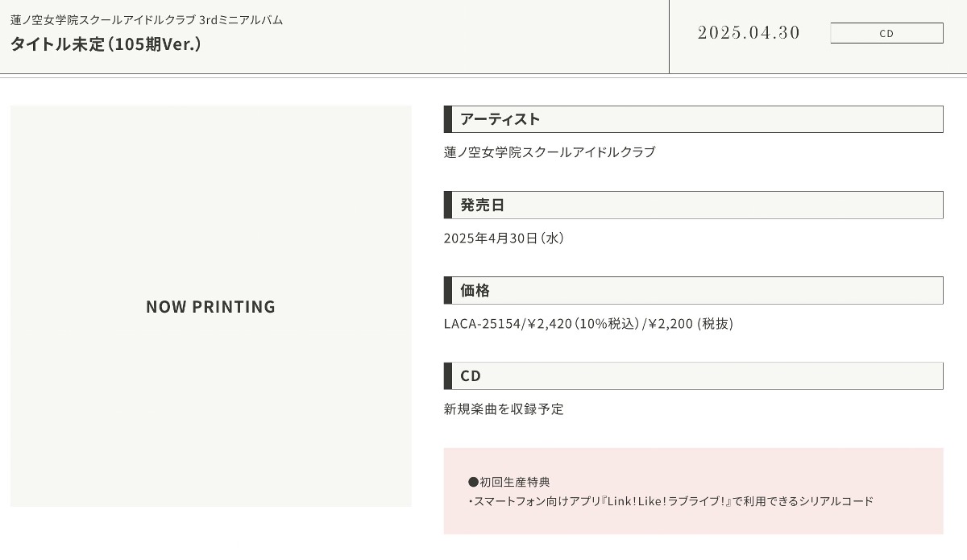Click the ●初回生産特典 label
Screen dimensions: 967x560
pos(508,482)
